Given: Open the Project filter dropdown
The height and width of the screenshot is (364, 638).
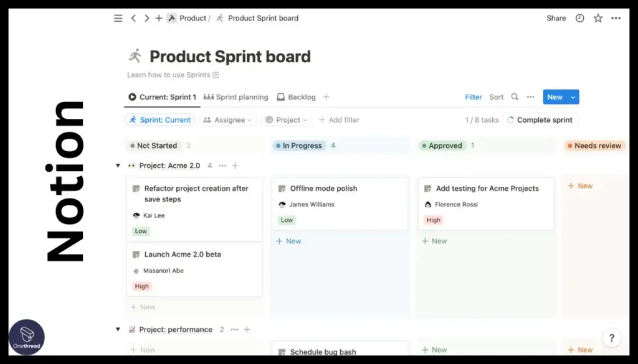Looking at the screenshot, I should click(286, 120).
